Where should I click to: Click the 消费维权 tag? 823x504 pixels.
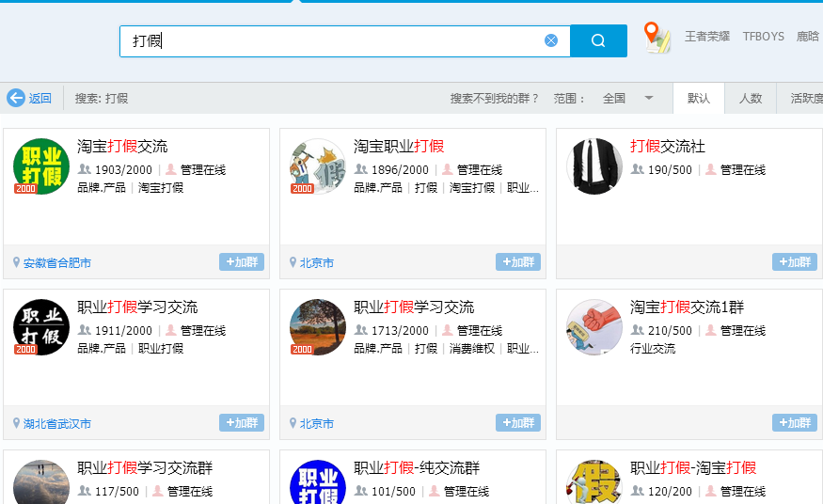point(472,349)
